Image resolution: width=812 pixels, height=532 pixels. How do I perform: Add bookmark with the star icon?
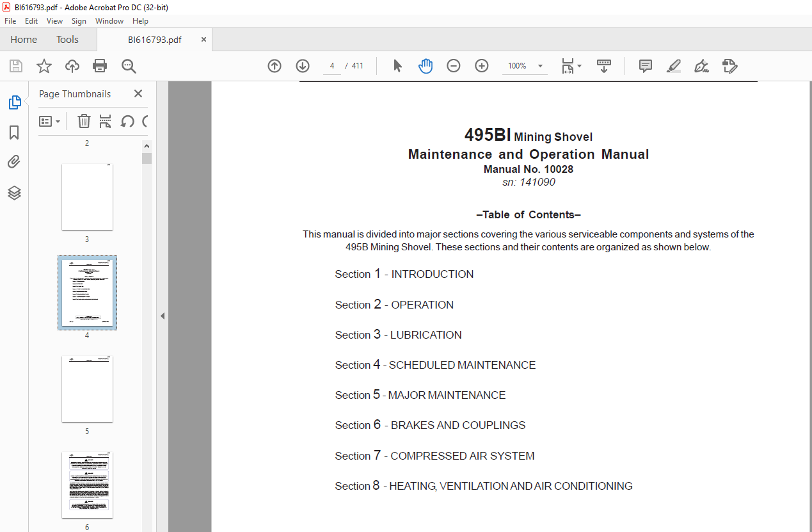coord(44,66)
